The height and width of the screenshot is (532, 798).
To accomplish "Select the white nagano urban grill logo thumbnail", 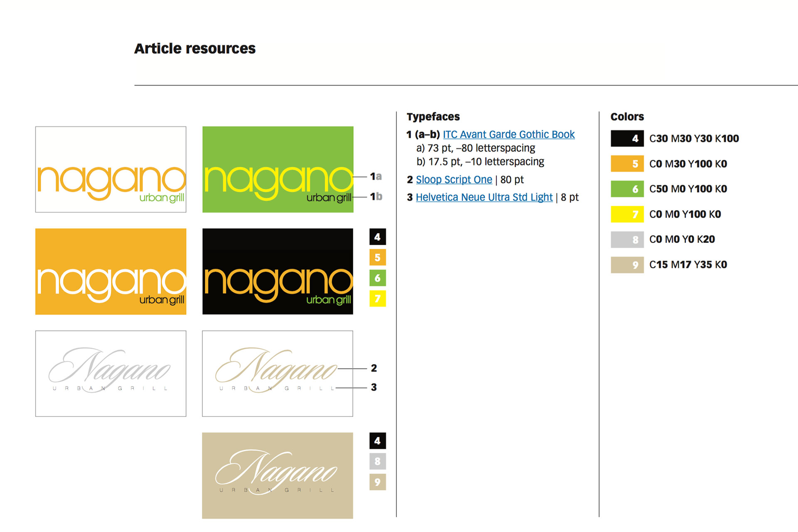I will (x=111, y=170).
